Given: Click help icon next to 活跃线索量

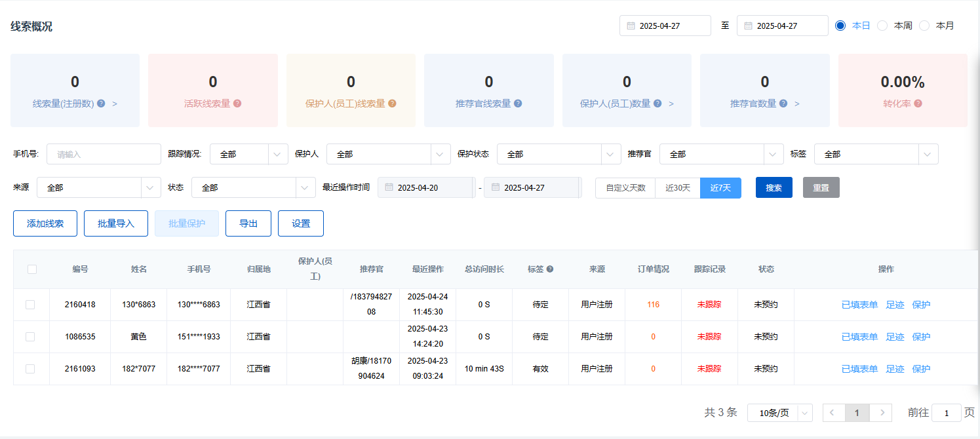Looking at the screenshot, I should pyautogui.click(x=237, y=104).
